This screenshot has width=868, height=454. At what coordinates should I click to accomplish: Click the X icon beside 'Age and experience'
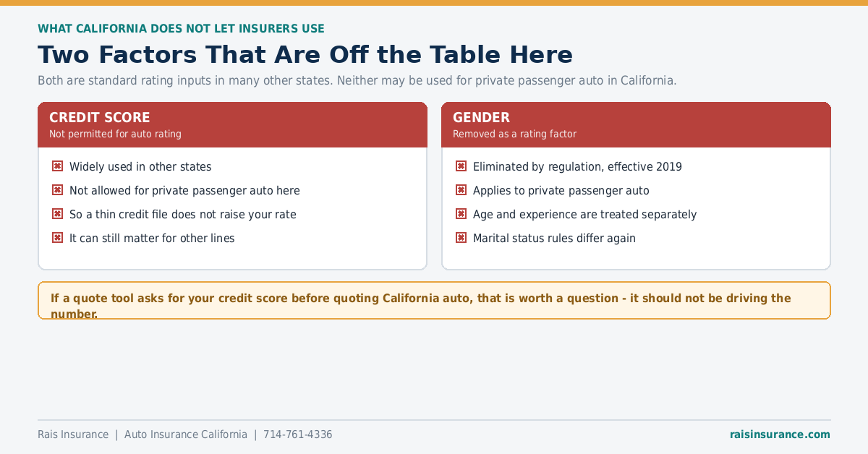[x=461, y=214]
